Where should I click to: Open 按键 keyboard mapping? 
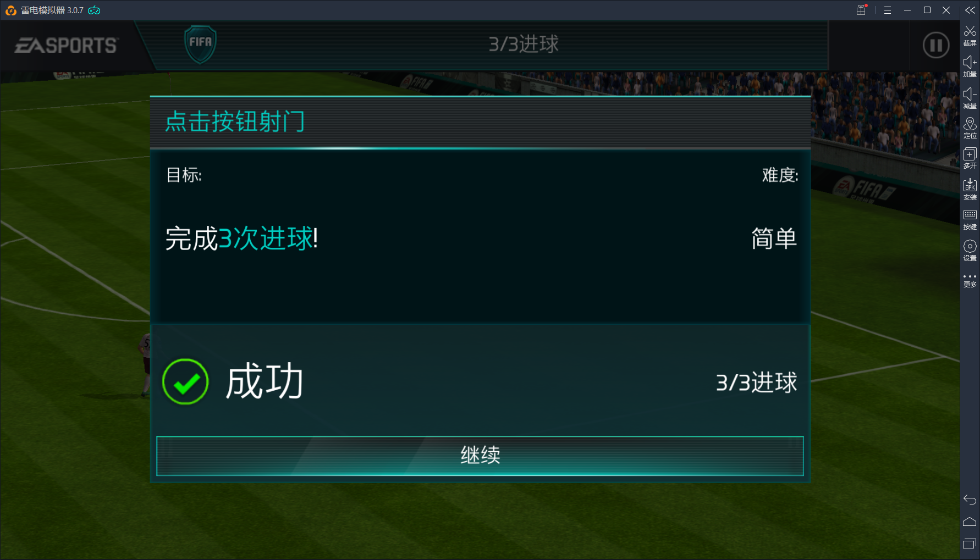[x=970, y=220]
